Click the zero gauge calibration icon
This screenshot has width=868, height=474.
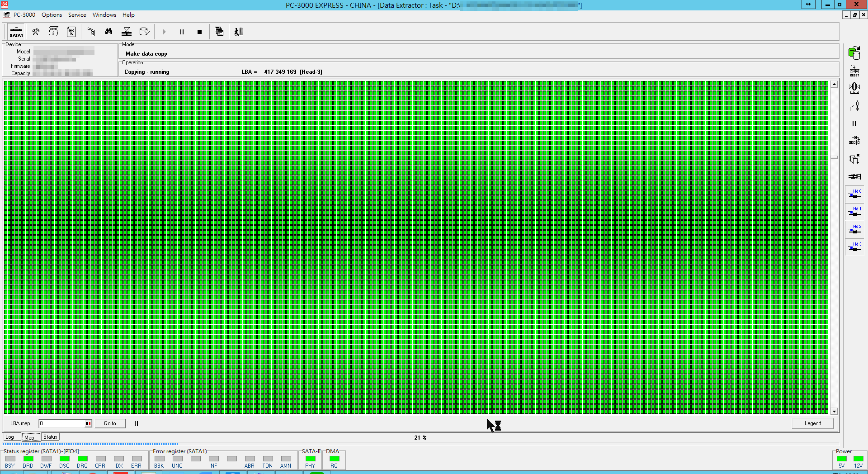click(x=854, y=89)
